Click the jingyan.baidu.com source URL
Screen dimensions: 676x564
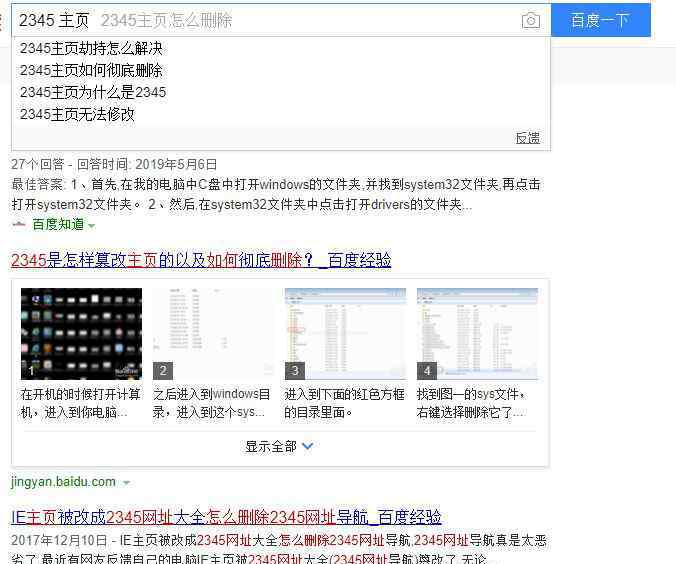pyautogui.click(x=63, y=482)
